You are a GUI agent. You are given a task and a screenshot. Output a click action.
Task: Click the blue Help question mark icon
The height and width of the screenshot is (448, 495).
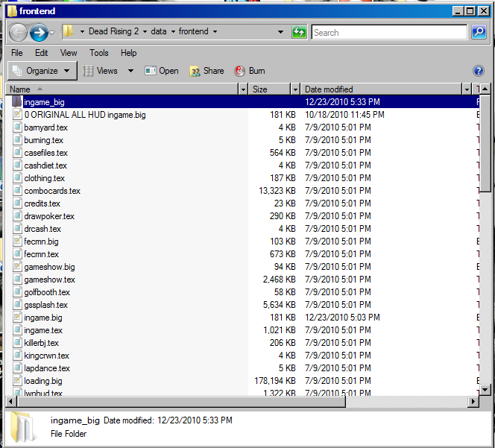[x=479, y=71]
